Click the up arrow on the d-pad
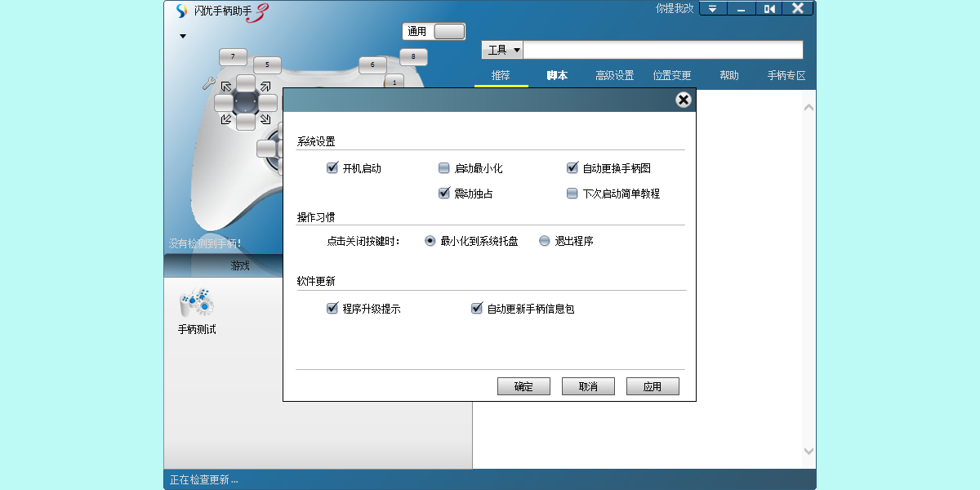 247,83
